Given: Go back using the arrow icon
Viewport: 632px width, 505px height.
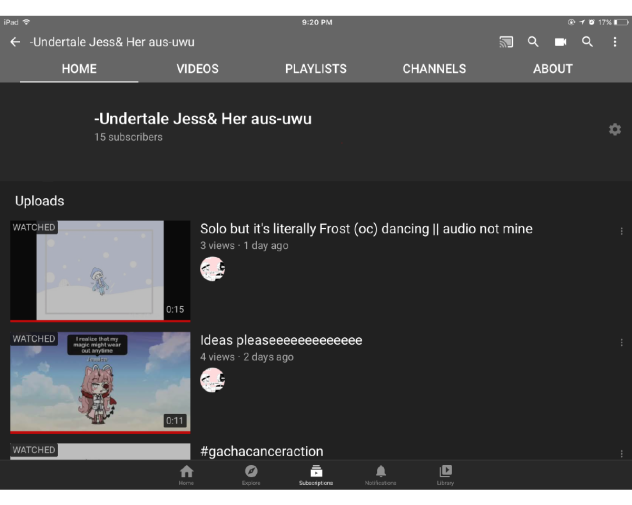Looking at the screenshot, I should tap(15, 42).
